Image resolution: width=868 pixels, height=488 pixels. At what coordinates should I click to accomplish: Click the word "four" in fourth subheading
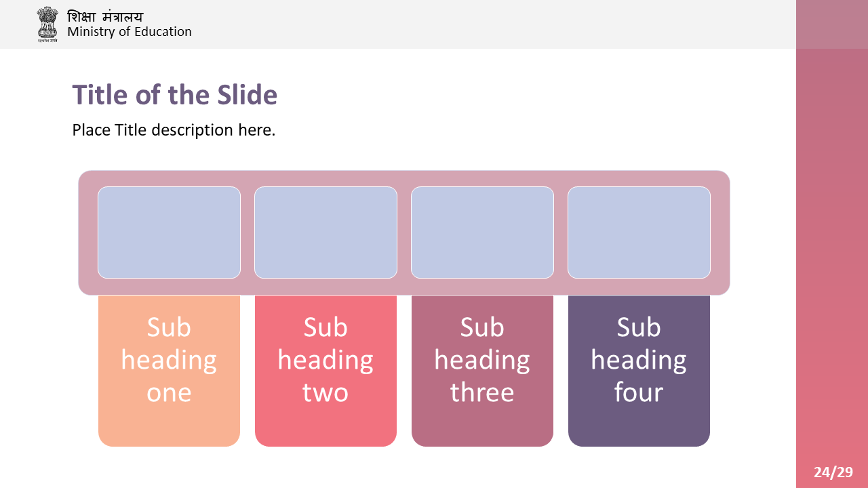click(x=639, y=392)
